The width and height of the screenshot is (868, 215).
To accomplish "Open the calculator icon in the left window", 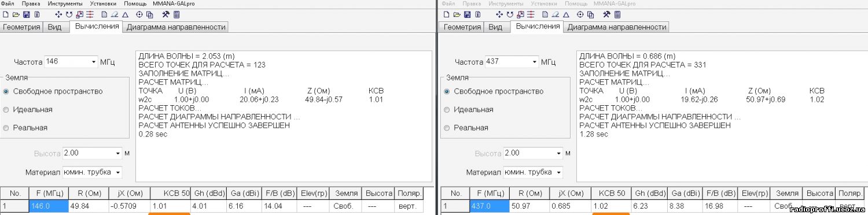I will (176, 14).
